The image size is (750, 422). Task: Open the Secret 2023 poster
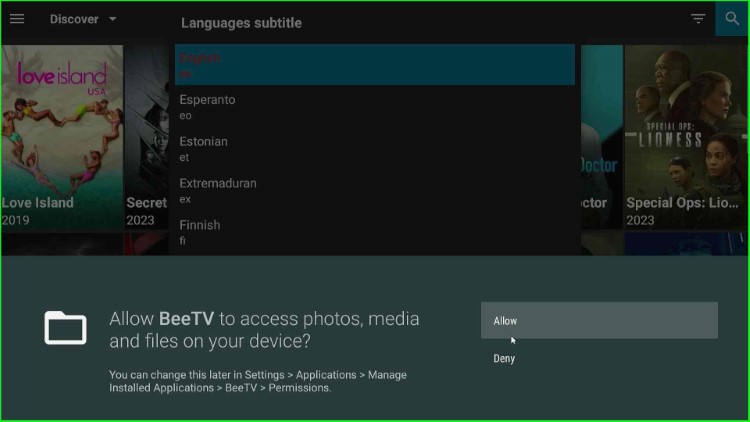pos(146,137)
